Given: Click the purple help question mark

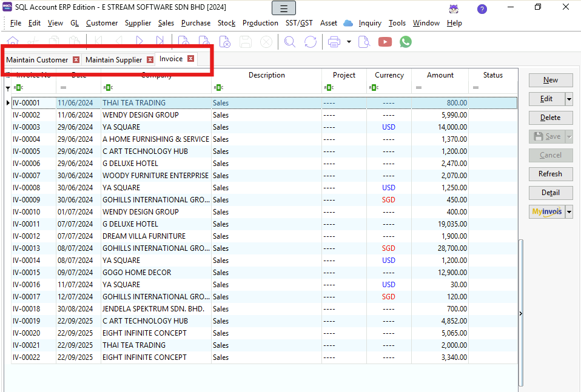Looking at the screenshot, I should [482, 9].
